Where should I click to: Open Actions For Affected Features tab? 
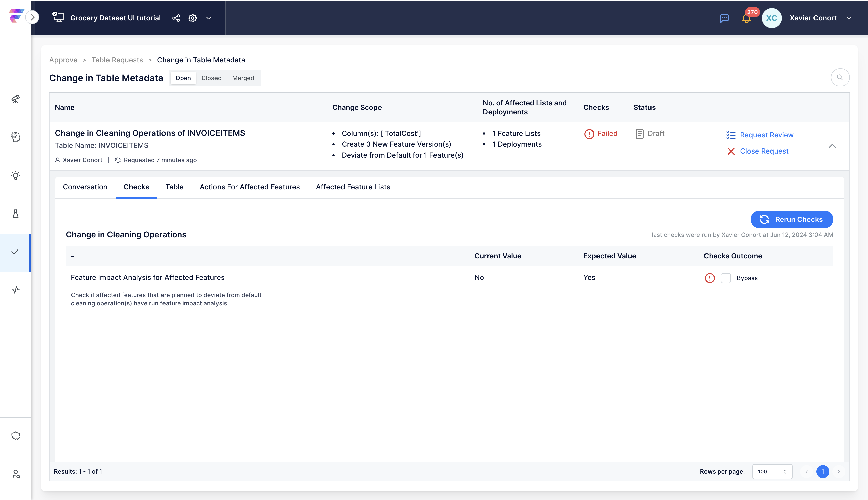[x=249, y=187]
